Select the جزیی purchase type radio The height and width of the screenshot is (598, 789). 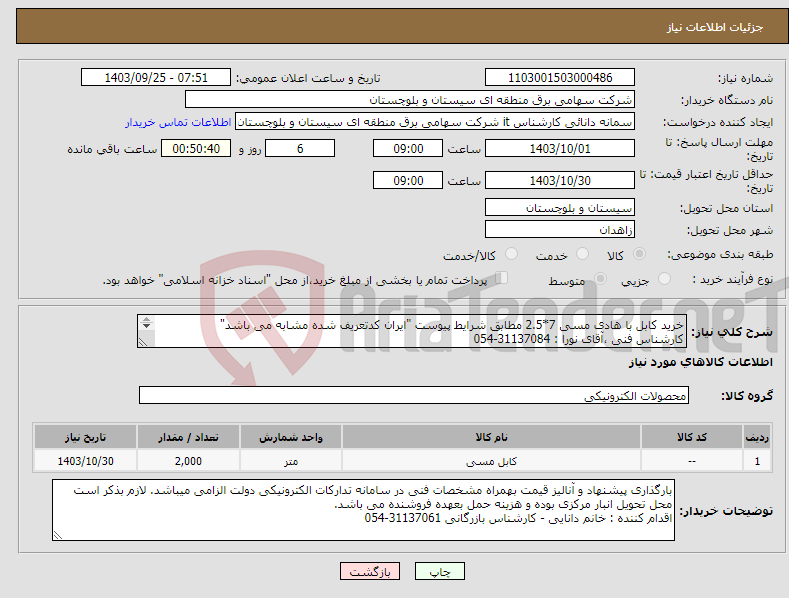click(x=664, y=279)
